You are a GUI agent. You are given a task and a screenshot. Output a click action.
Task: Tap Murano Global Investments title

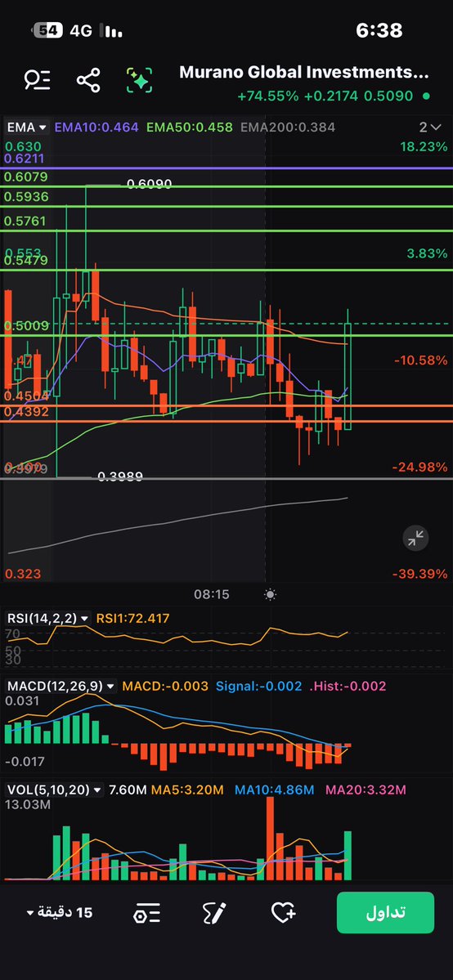[304, 73]
